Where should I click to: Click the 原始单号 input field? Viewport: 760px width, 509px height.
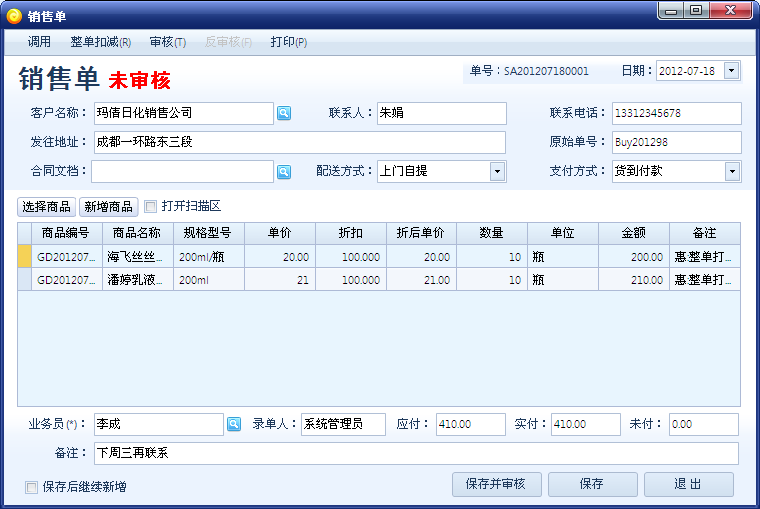click(677, 143)
